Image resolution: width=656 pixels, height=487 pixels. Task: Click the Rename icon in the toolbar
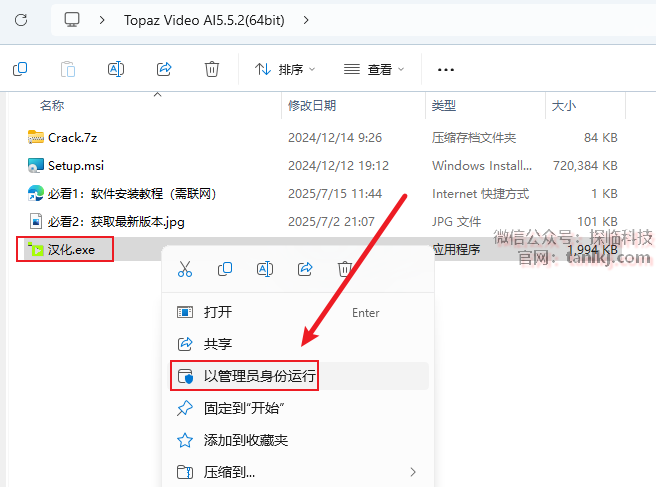pos(116,69)
